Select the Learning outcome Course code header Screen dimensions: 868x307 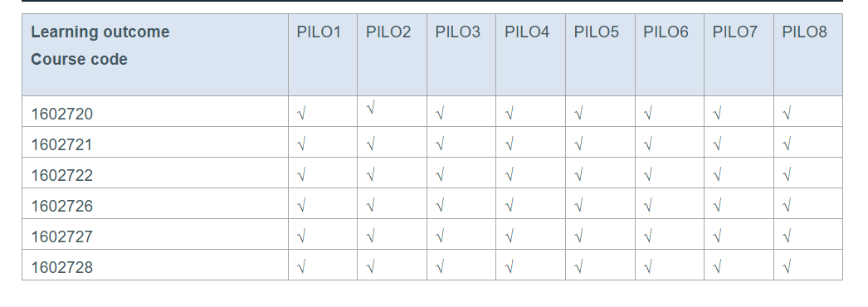click(x=100, y=46)
